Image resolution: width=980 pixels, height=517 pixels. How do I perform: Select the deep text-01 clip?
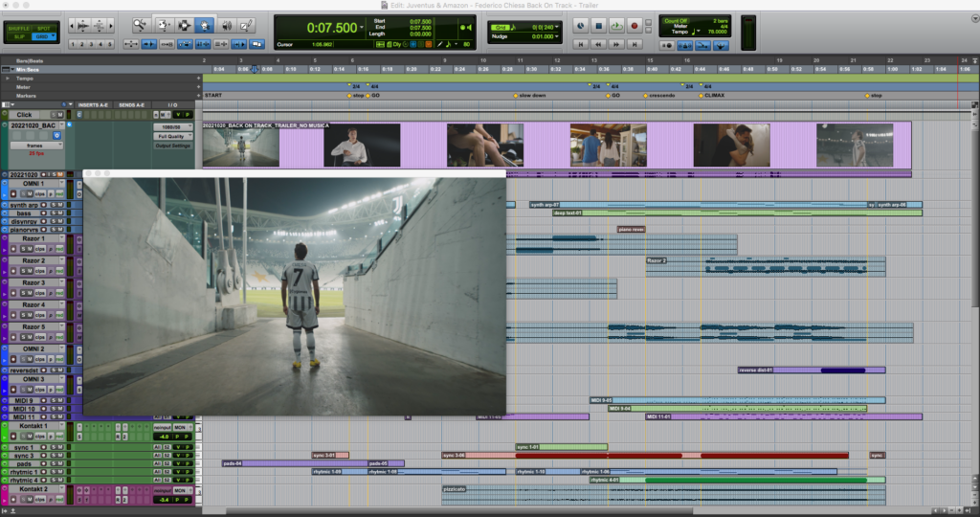click(737, 214)
